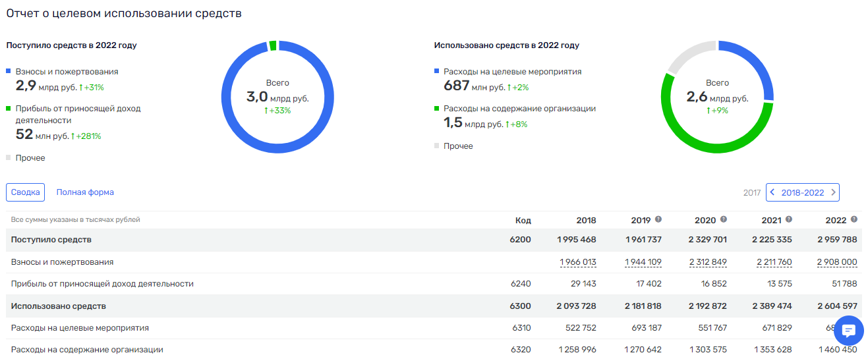Switch to the Полная форма tab
Screen dimensions: 868x357
point(85,192)
